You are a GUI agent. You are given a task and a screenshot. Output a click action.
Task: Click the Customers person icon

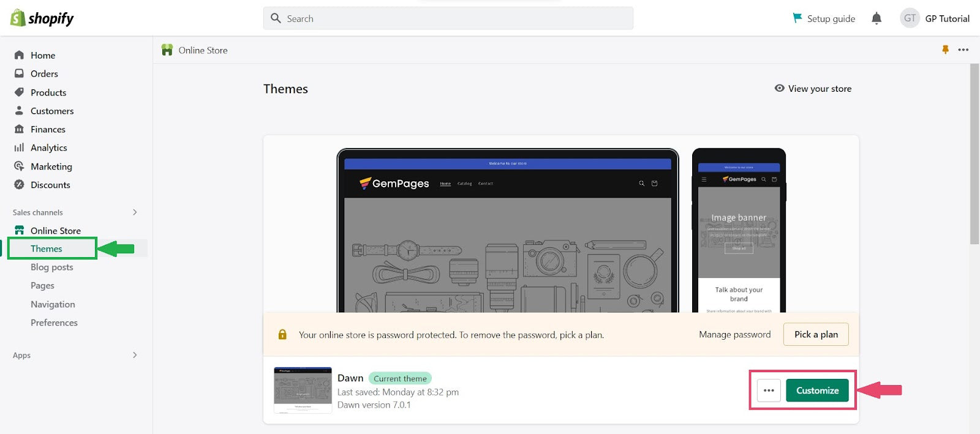coord(19,111)
